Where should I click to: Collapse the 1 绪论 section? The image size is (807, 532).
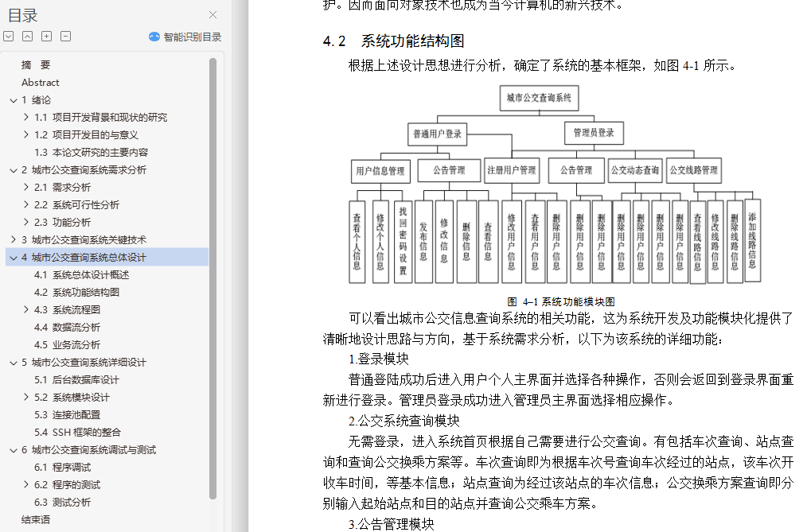click(x=14, y=100)
